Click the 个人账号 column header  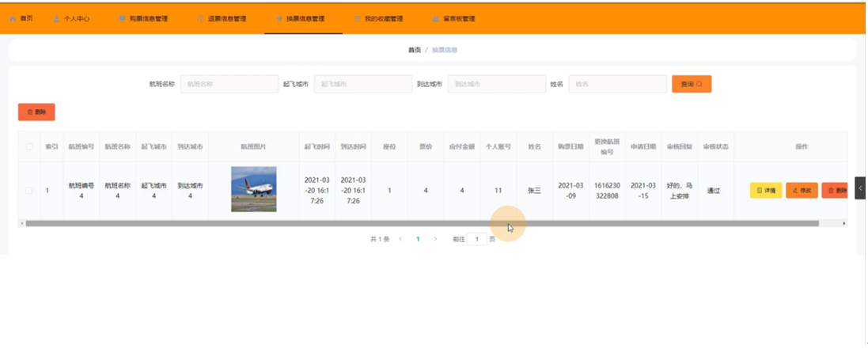498,147
